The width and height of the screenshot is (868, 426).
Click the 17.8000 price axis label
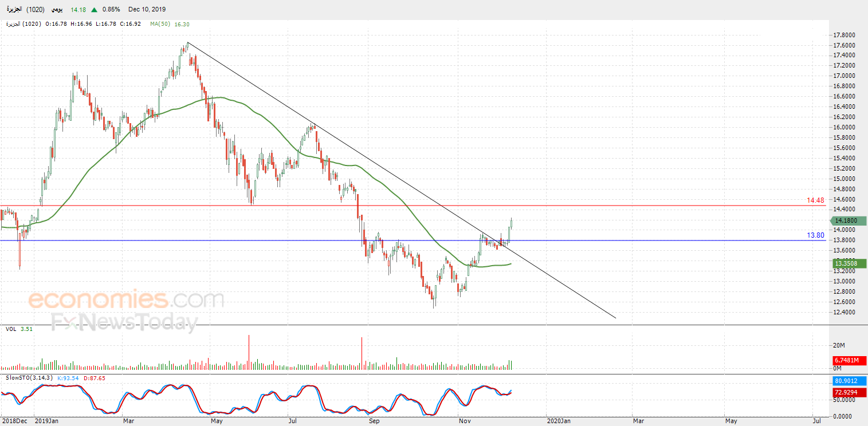click(x=845, y=35)
